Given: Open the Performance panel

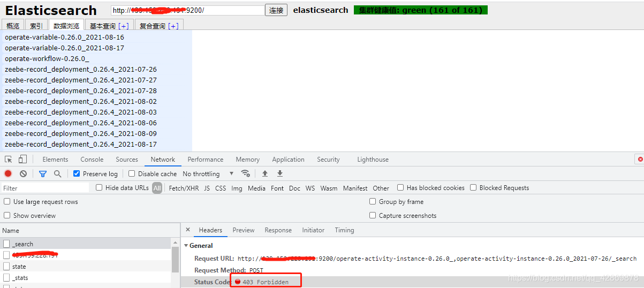Looking at the screenshot, I should 206,160.
